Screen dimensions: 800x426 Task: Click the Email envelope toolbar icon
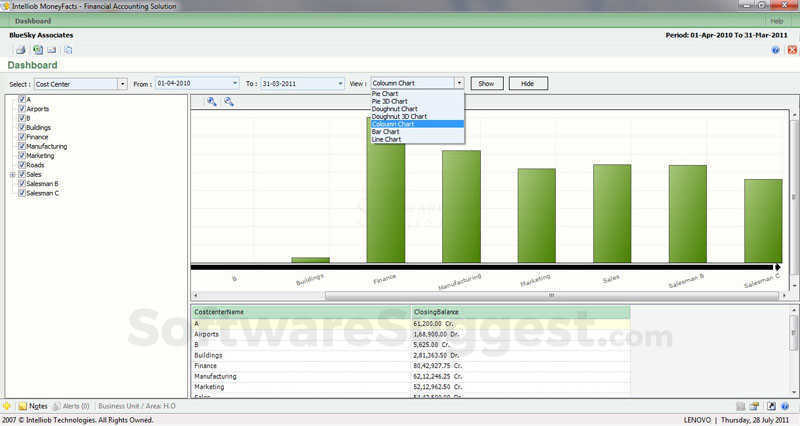pos(52,50)
